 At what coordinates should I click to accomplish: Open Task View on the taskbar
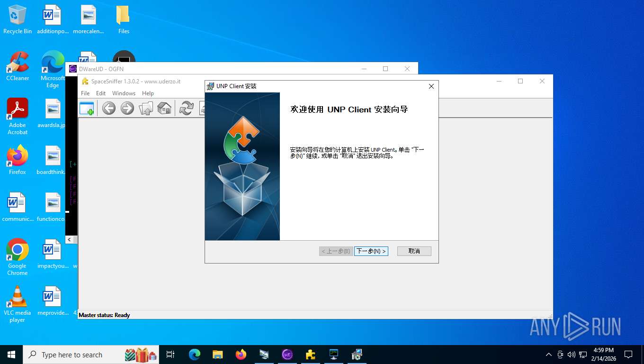point(171,355)
